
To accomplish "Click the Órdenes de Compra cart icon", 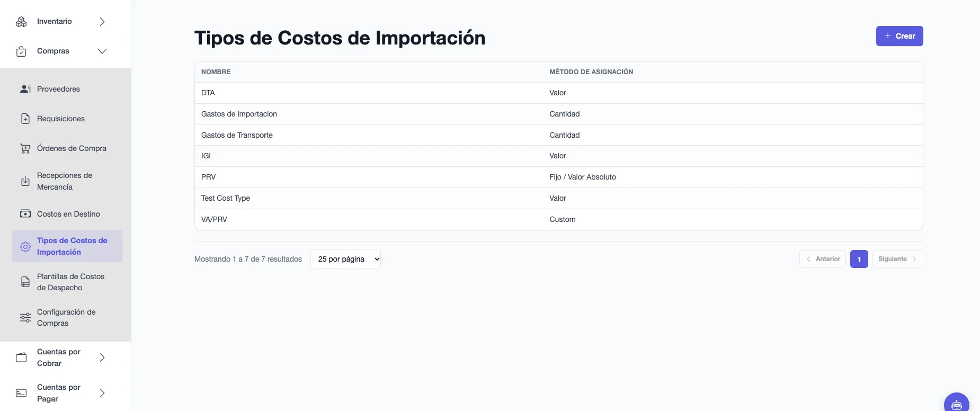I will point(25,148).
